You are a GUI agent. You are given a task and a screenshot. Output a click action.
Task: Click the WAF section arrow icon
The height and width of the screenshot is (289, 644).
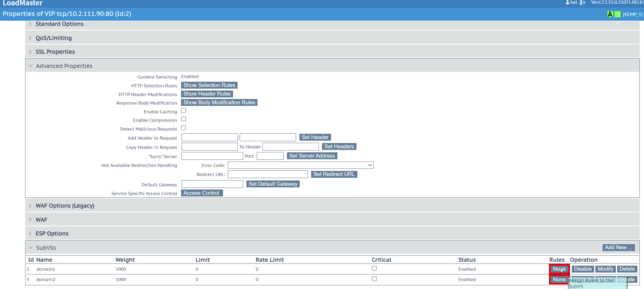point(30,220)
